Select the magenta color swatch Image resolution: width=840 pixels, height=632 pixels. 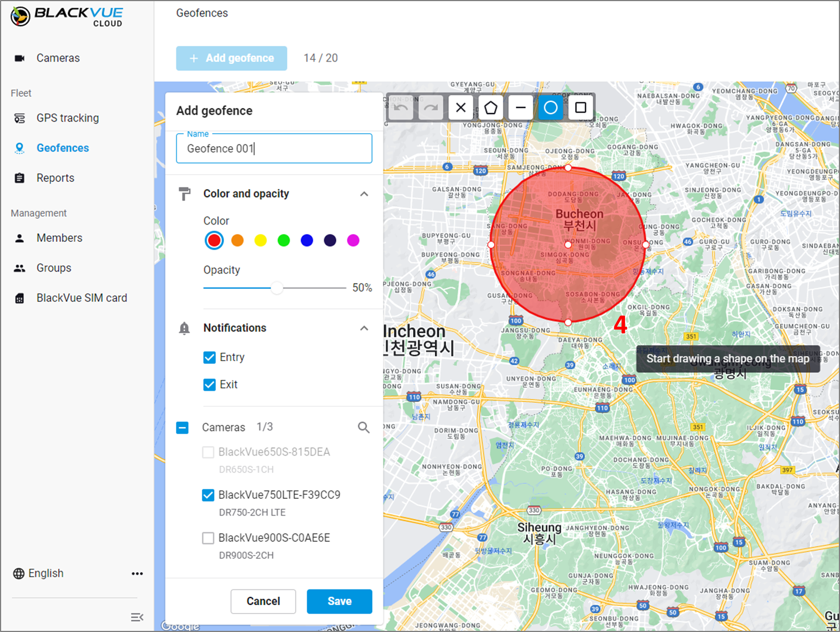tap(353, 240)
